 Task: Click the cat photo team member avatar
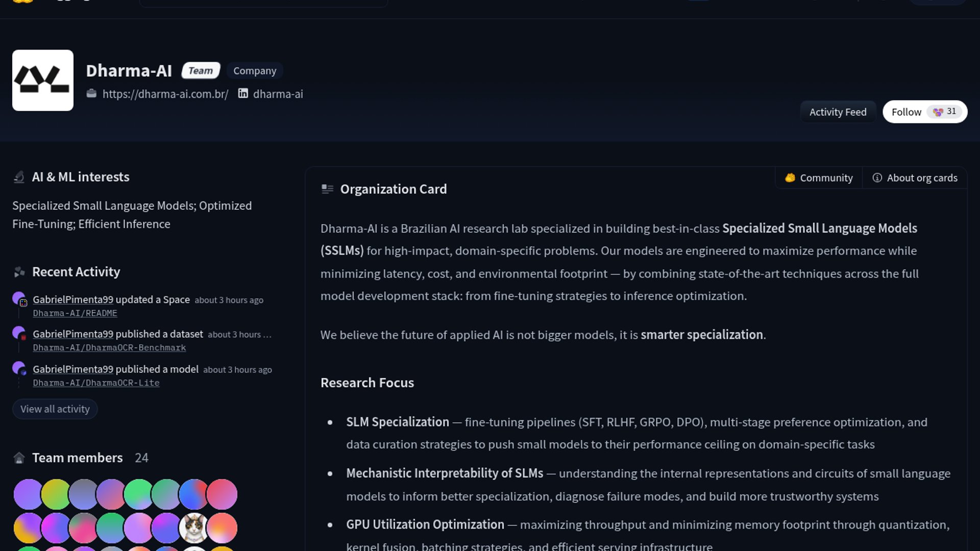194,528
